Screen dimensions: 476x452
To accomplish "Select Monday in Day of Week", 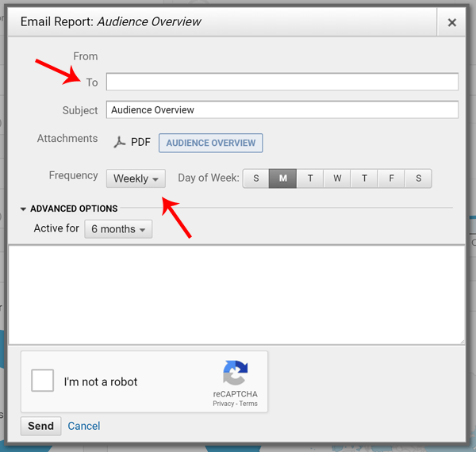I will 282,178.
